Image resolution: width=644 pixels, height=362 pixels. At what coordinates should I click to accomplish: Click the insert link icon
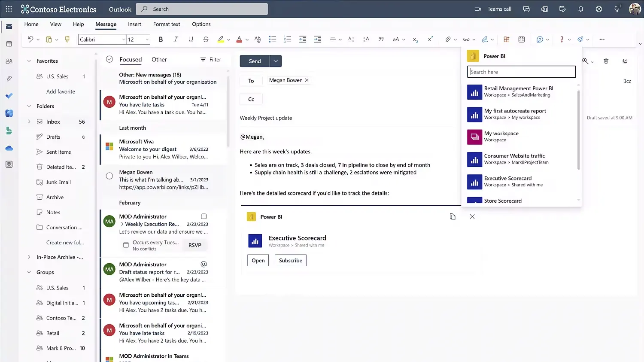[x=466, y=39]
